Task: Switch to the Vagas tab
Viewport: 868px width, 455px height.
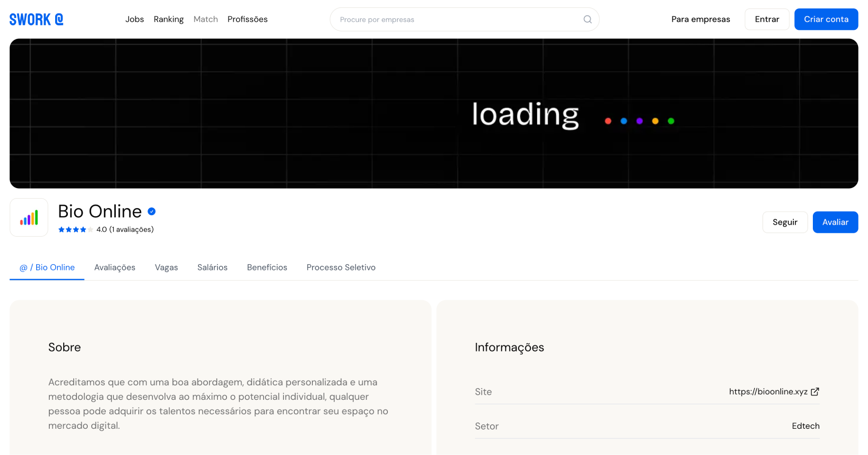Action: 166,267
